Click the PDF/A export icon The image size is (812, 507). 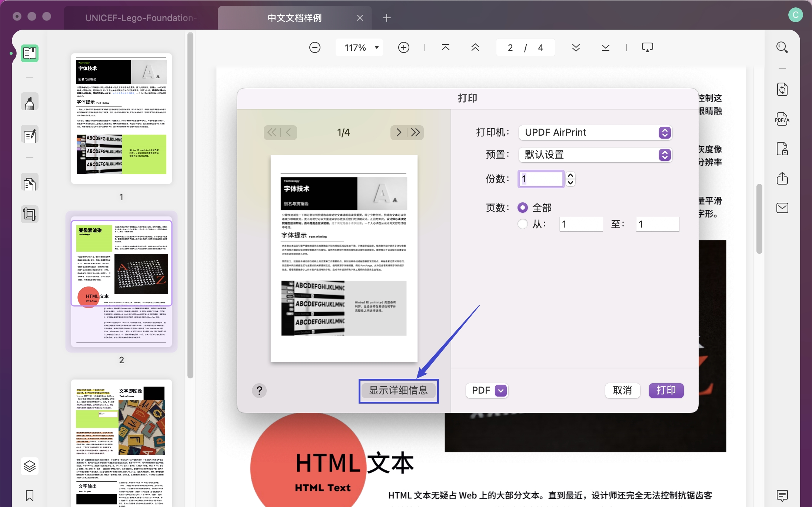[782, 119]
